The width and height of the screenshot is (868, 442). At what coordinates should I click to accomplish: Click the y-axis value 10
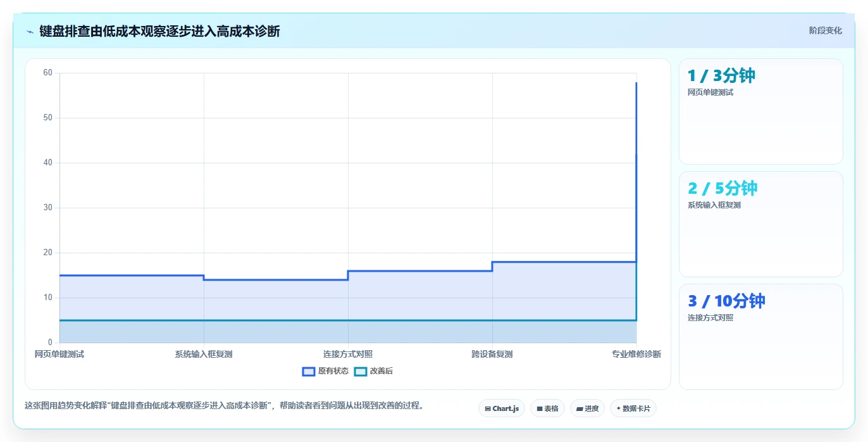click(47, 298)
